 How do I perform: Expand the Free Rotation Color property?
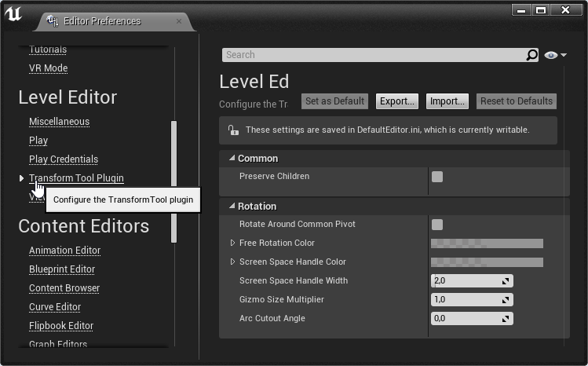click(232, 243)
